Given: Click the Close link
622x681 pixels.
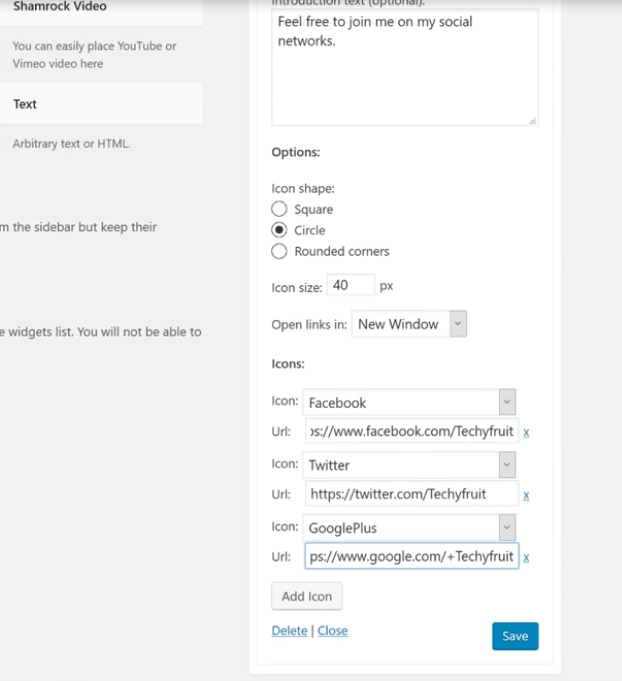Looking at the screenshot, I should pos(332,631).
